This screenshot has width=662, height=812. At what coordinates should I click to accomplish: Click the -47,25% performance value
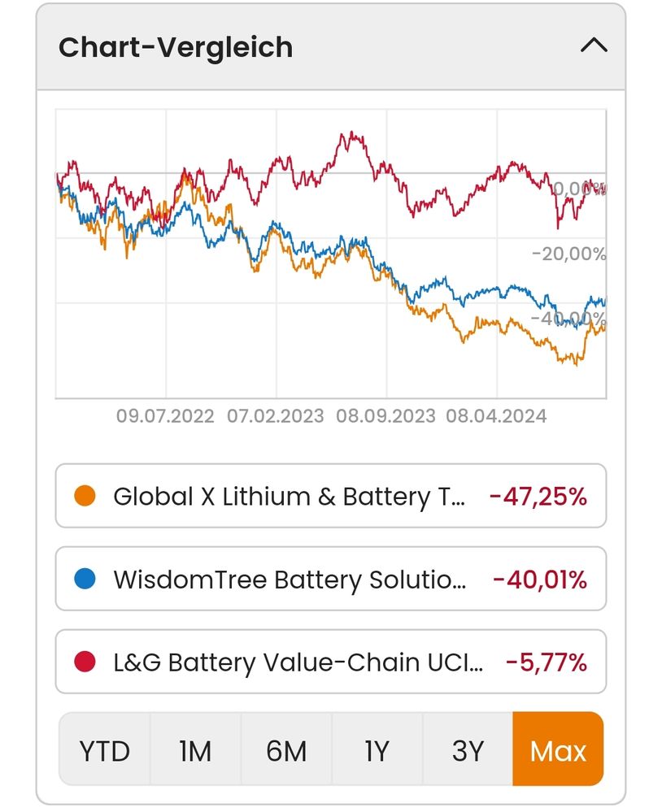pos(538,496)
